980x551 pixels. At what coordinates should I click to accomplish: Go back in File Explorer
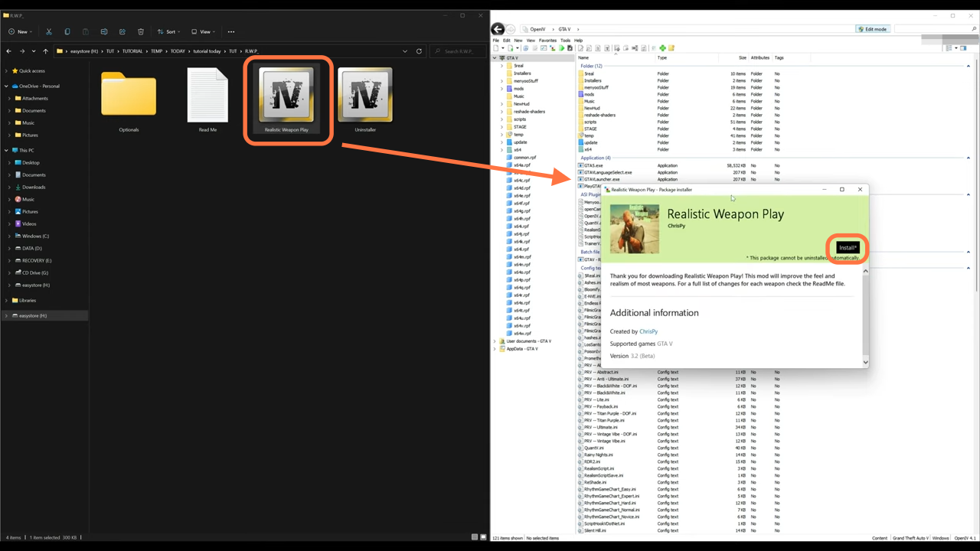pyautogui.click(x=8, y=51)
